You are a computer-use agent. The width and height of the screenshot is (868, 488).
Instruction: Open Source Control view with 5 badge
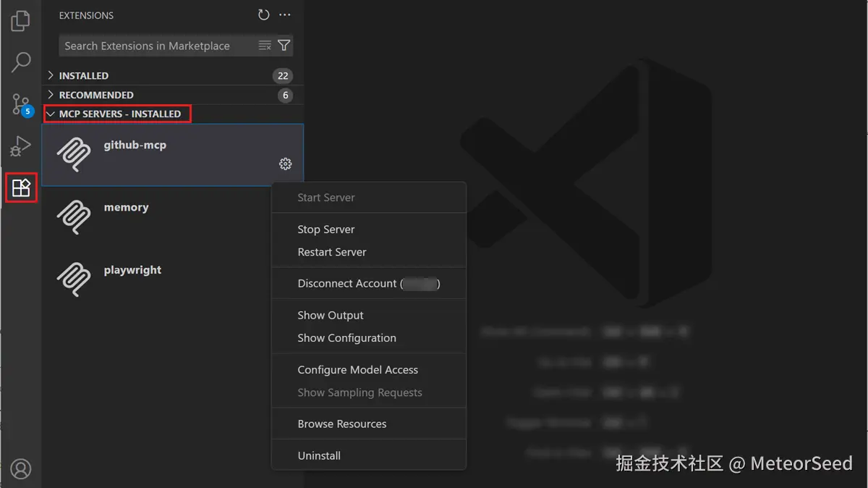pos(21,105)
